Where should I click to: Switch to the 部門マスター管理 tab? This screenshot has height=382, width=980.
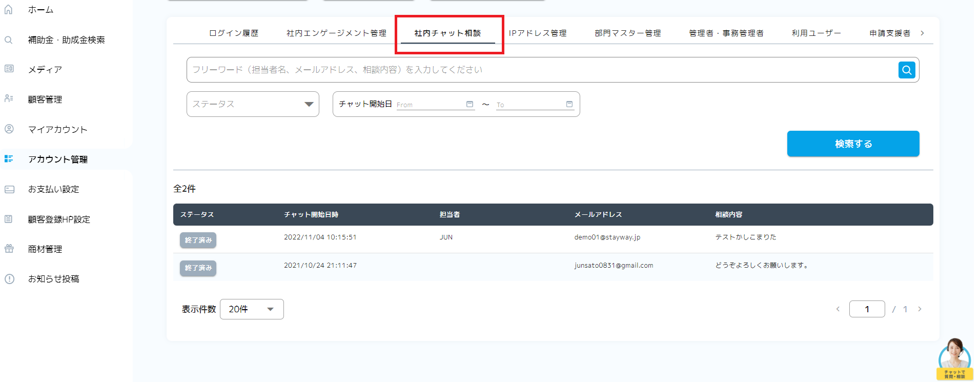[x=628, y=33]
